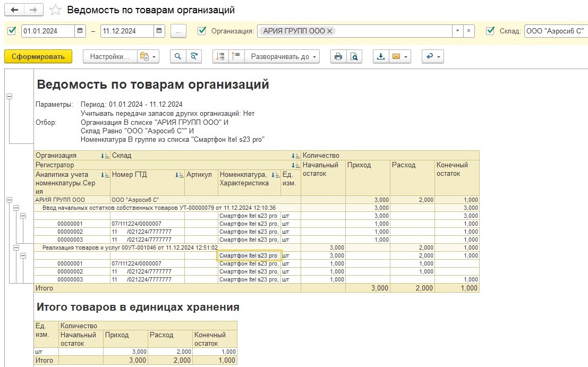
Task: Open print preview icon
Action: click(354, 57)
